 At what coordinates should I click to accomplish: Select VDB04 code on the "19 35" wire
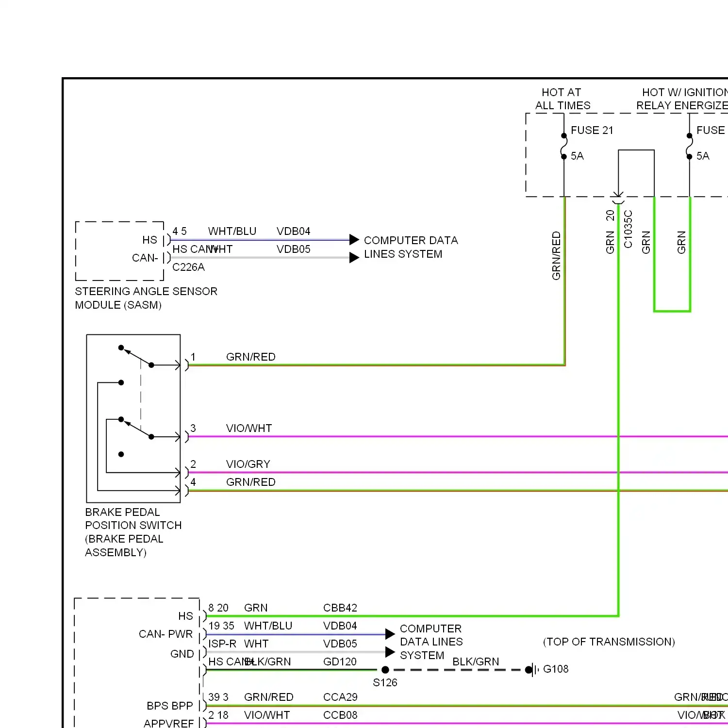pos(340,626)
